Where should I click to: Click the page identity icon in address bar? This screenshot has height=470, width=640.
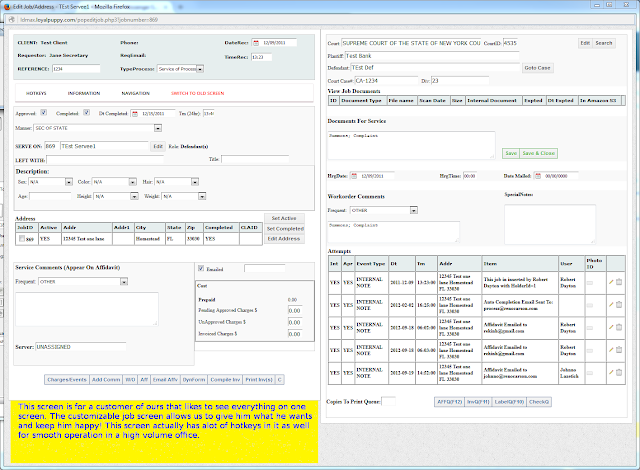tap(12, 20)
